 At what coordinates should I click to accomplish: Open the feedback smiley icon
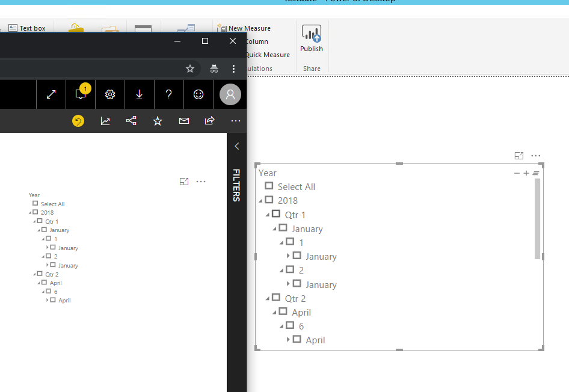198,94
